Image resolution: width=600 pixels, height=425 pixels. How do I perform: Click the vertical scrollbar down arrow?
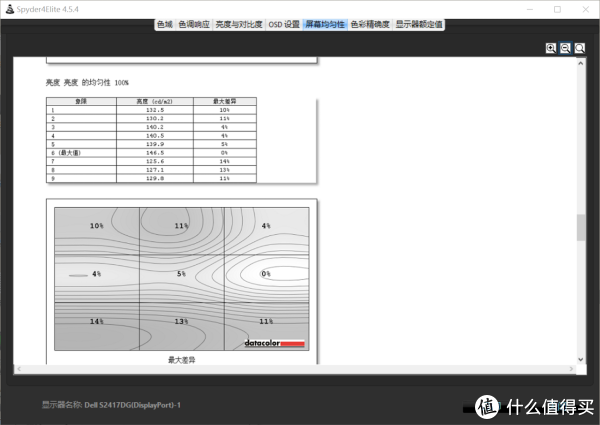[x=580, y=359]
